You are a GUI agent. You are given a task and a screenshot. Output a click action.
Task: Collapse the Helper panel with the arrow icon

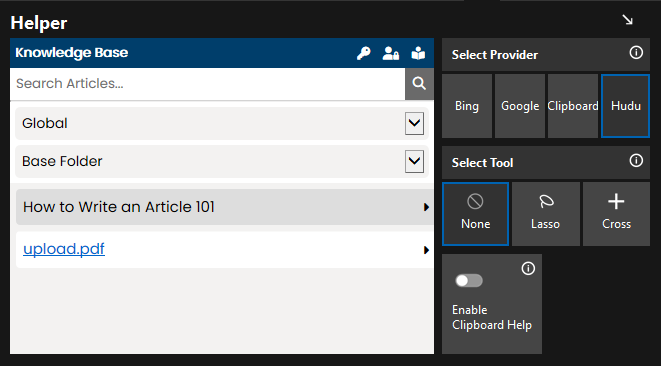coord(628,20)
